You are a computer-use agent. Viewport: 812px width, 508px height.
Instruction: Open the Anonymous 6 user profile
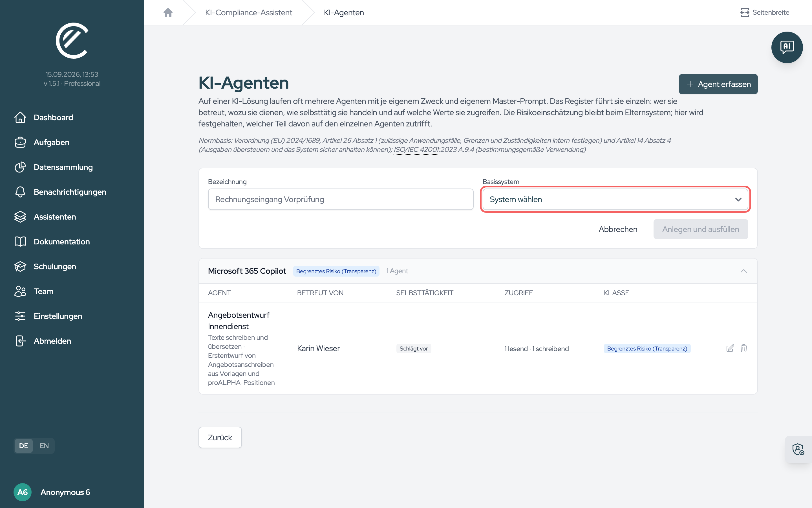click(x=65, y=492)
